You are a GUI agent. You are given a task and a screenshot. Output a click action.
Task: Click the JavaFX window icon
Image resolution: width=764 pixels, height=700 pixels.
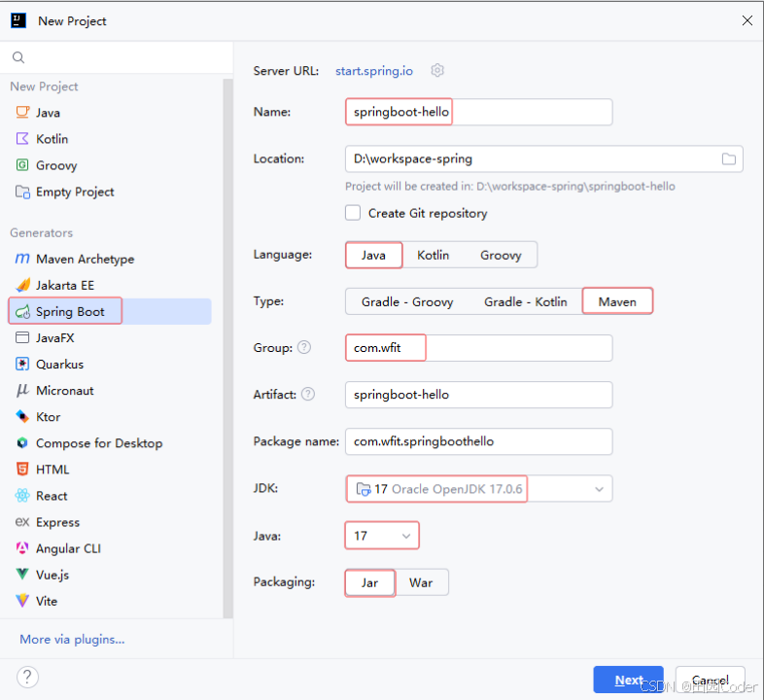point(22,337)
